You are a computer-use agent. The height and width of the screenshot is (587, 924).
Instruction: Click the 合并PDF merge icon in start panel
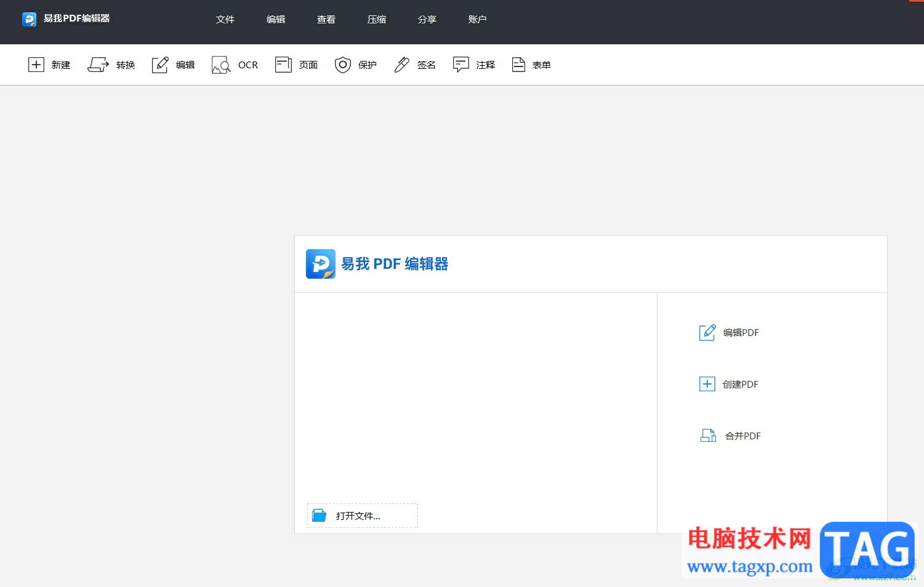pos(708,436)
